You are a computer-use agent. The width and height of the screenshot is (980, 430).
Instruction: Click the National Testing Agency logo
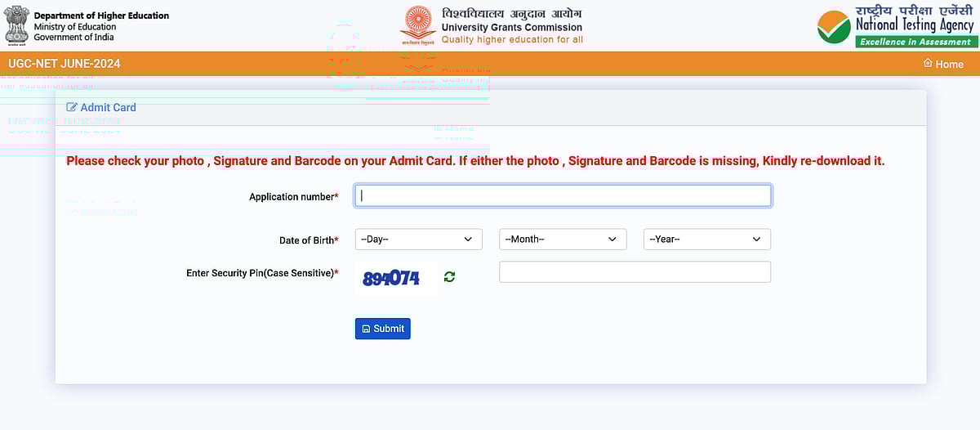pyautogui.click(x=834, y=27)
